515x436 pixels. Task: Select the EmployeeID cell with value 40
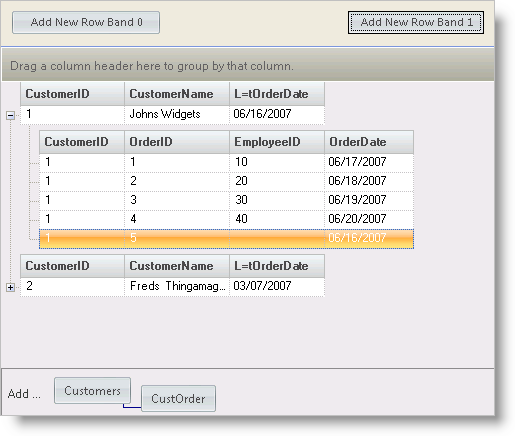click(x=277, y=220)
